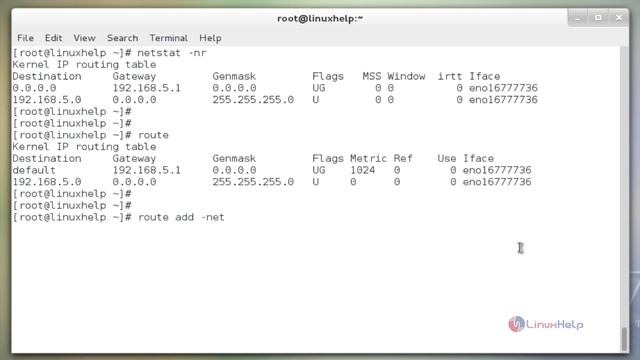The image size is (640, 360).
Task: Open the Search menu
Action: [122, 38]
